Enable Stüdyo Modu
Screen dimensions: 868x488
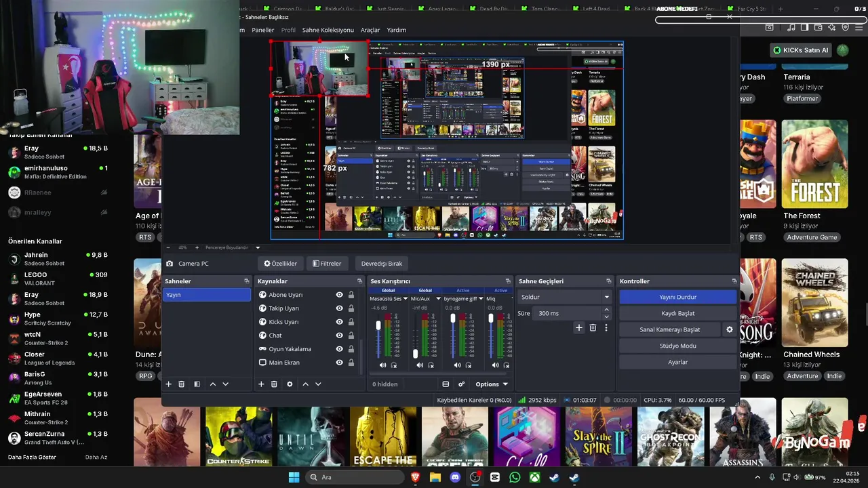click(x=677, y=346)
